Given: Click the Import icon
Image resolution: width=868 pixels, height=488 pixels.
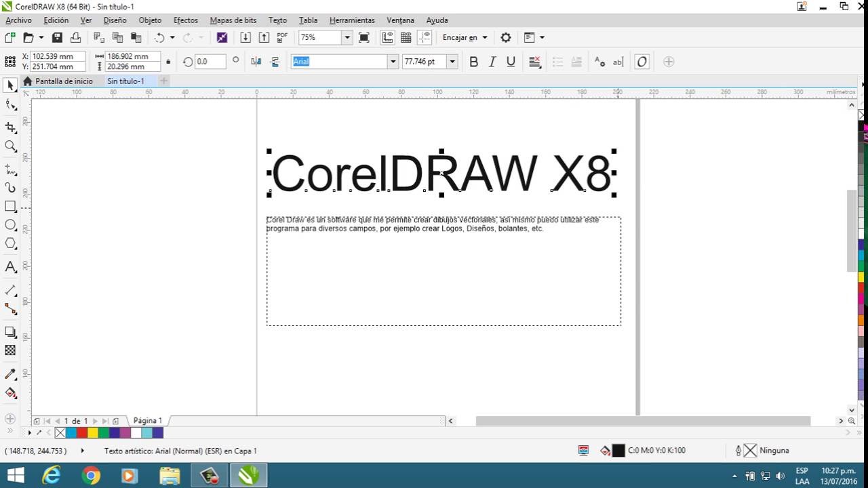Looking at the screenshot, I should pos(245,37).
